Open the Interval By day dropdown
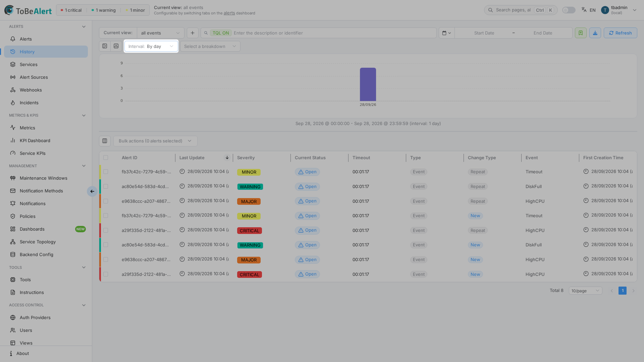Image resolution: width=644 pixels, height=362 pixels. [151, 46]
